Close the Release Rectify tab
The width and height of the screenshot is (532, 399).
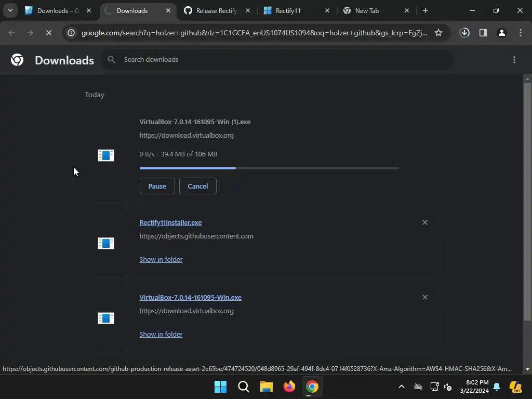tap(248, 10)
